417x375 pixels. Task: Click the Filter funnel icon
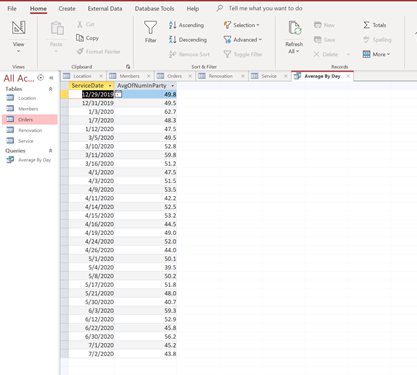click(x=150, y=32)
